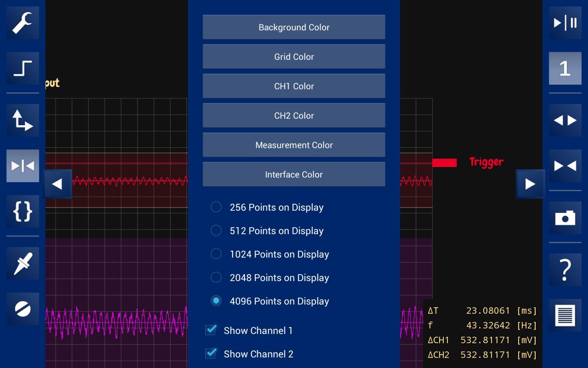Select the trigger edge slope icon
588x368 pixels.
[x=23, y=68]
